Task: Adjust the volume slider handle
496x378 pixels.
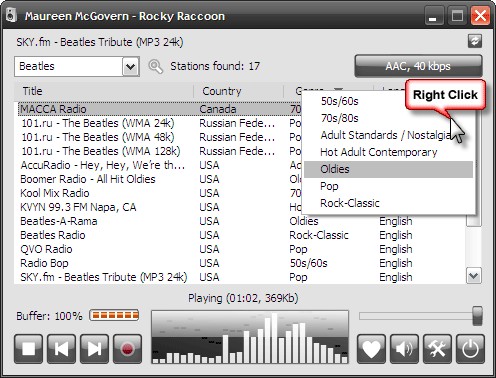Action: click(x=477, y=316)
